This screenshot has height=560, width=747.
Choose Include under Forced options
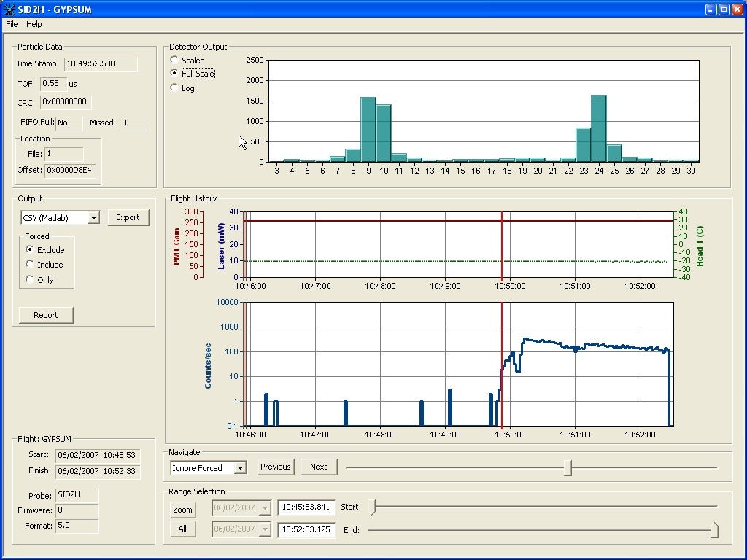[30, 265]
